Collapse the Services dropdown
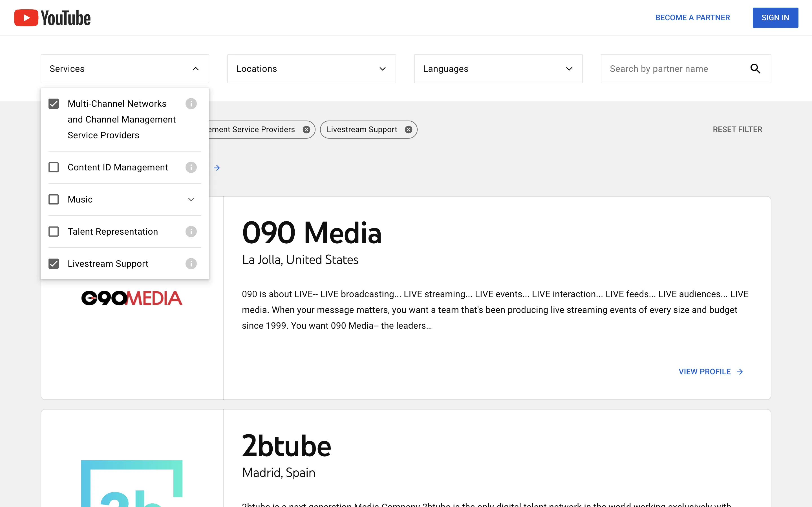 (x=195, y=69)
